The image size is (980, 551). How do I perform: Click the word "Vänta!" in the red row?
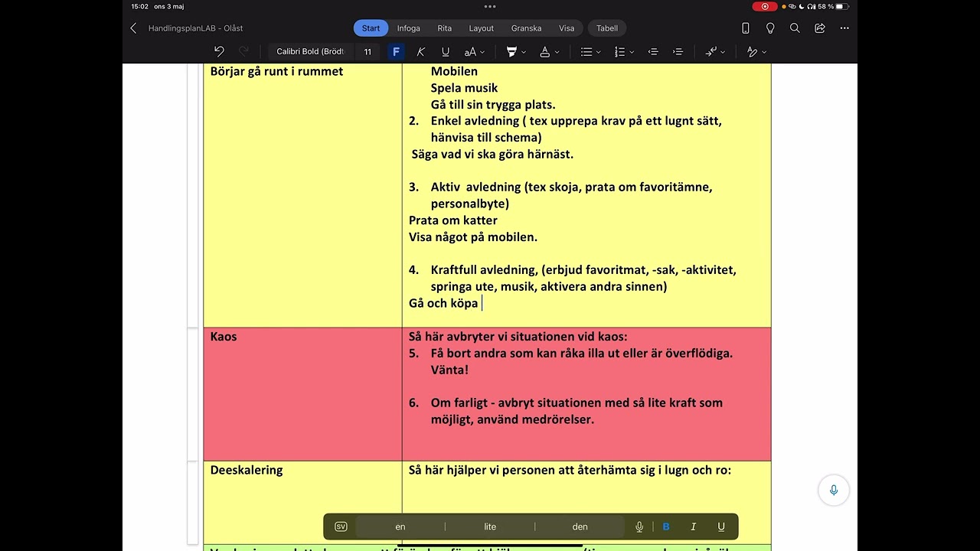[x=449, y=370]
